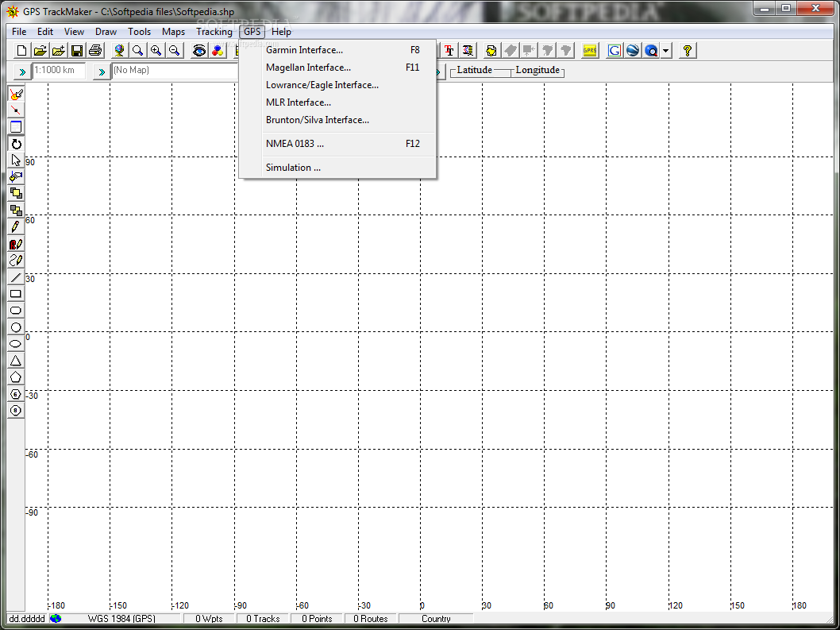Click the dd.ddddd coordinate format in status bar

tap(27, 619)
